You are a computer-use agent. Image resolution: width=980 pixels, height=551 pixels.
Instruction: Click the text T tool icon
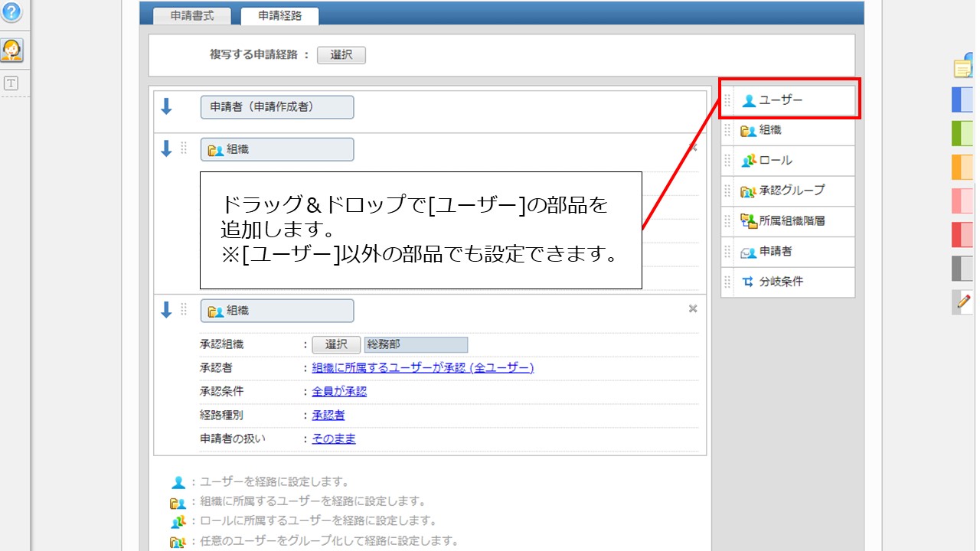pyautogui.click(x=11, y=84)
